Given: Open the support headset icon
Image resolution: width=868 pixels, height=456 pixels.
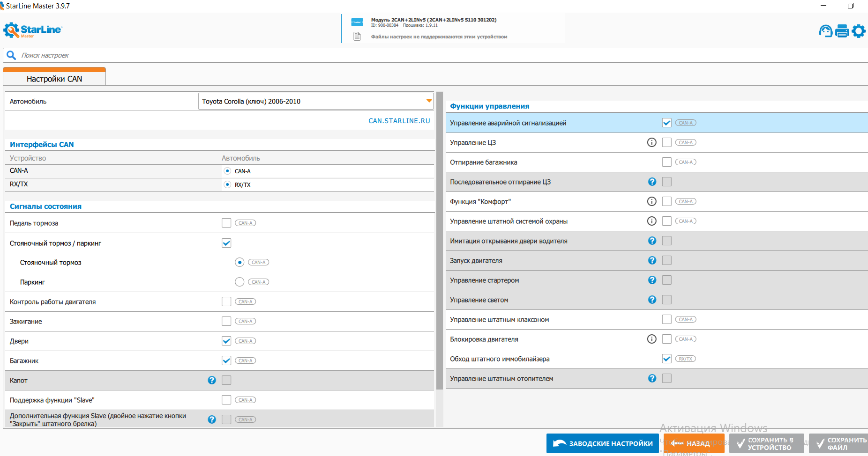Looking at the screenshot, I should pyautogui.click(x=825, y=31).
